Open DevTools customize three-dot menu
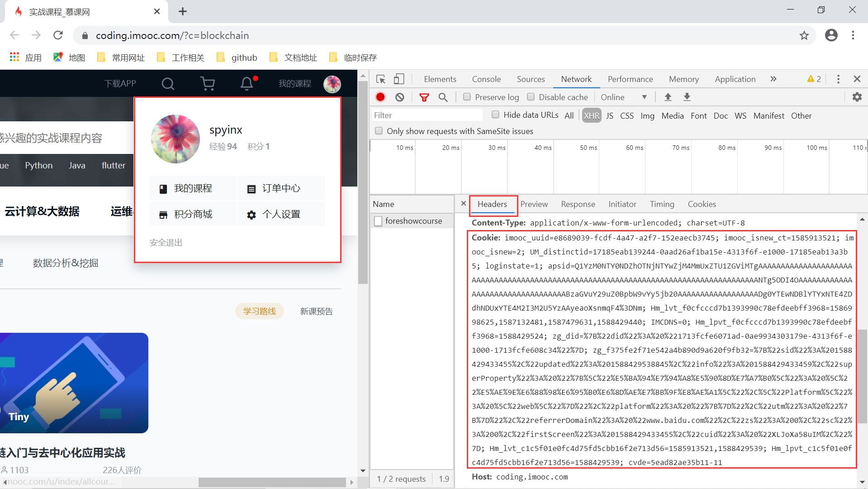This screenshot has width=868, height=489. click(838, 79)
